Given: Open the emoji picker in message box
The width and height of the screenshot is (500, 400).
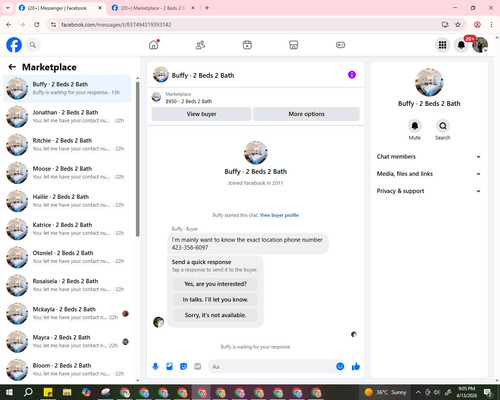Looking at the screenshot, I should point(340,367).
